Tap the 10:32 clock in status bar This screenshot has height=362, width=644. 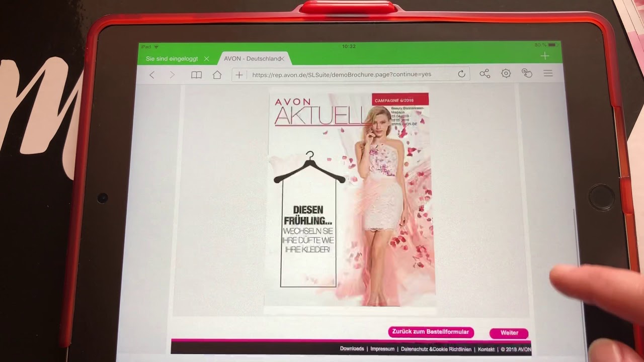[349, 46]
